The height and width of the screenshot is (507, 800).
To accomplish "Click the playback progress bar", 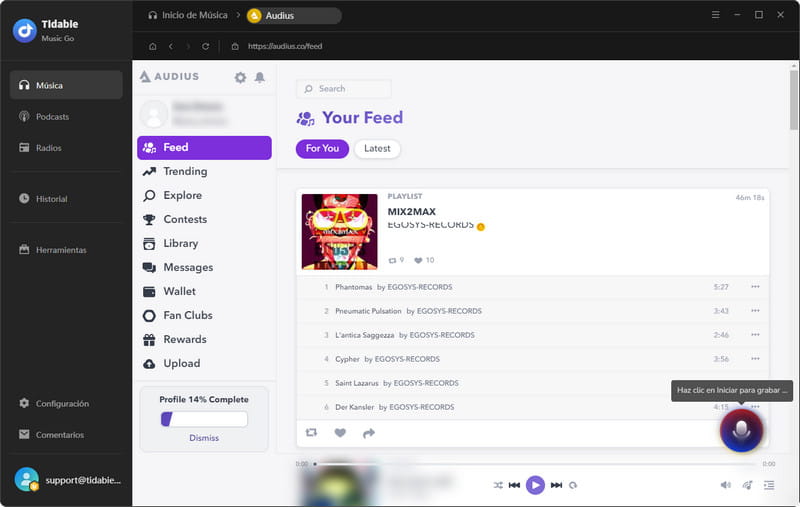I will (x=535, y=464).
